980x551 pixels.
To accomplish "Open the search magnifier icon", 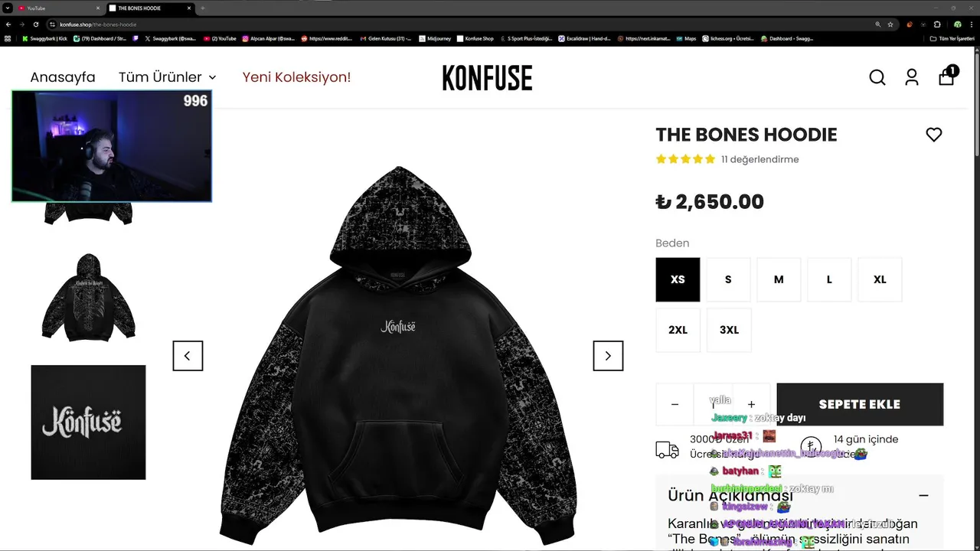I will pyautogui.click(x=877, y=77).
